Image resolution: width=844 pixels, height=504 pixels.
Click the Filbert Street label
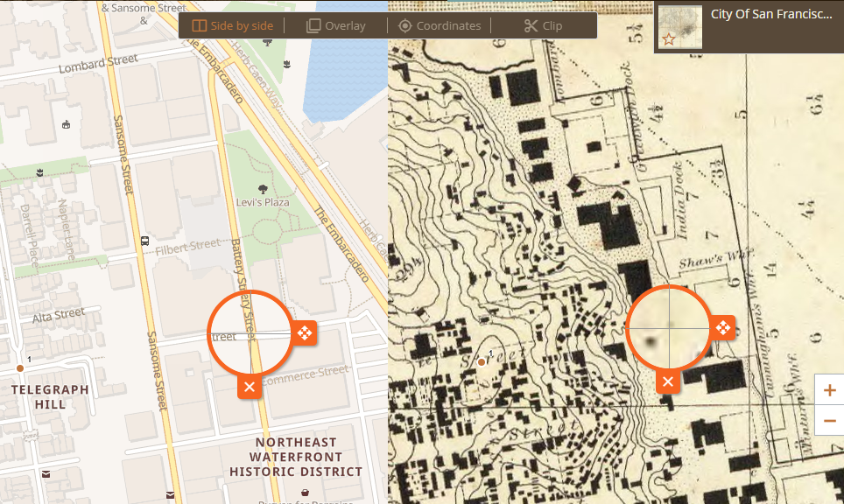[x=188, y=247]
